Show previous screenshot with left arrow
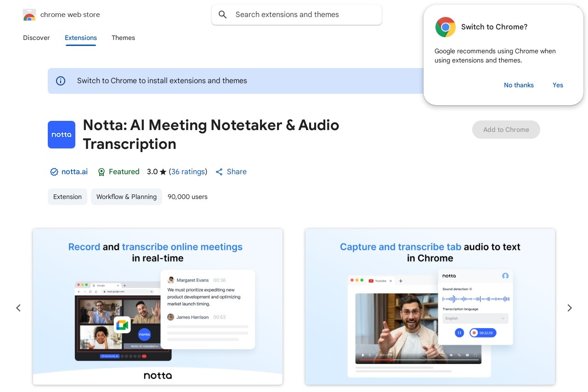The image size is (588, 392). (x=18, y=308)
